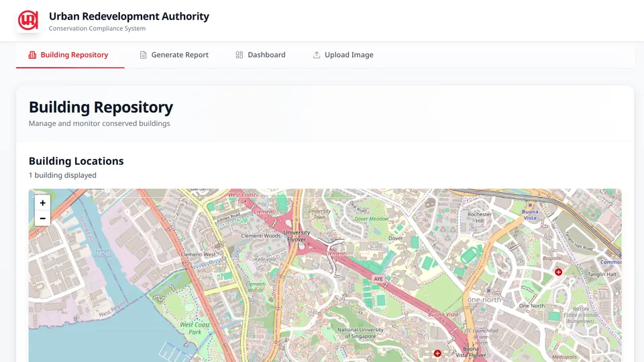Go to the Upload Image tab
Image resolution: width=644 pixels, height=362 pixels.
[343, 55]
